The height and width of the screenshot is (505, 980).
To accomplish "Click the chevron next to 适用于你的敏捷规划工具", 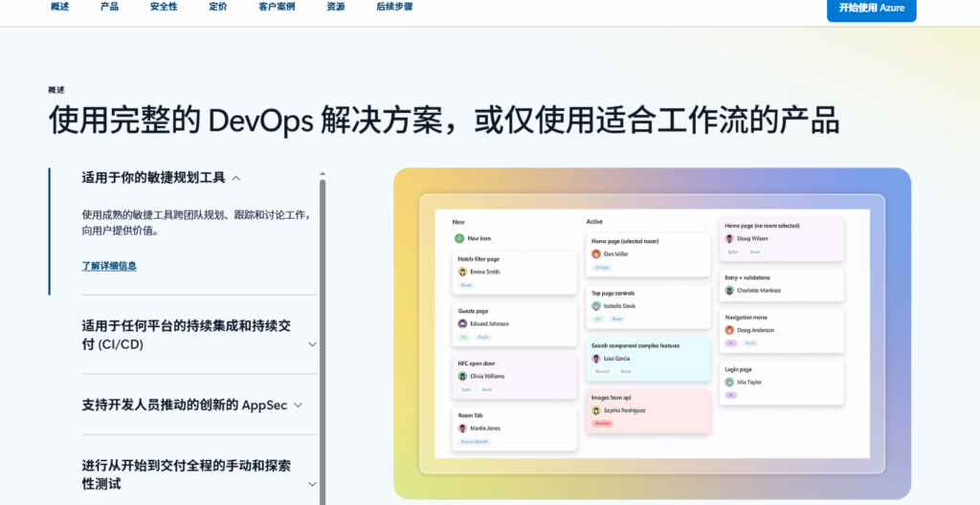I will point(236,178).
